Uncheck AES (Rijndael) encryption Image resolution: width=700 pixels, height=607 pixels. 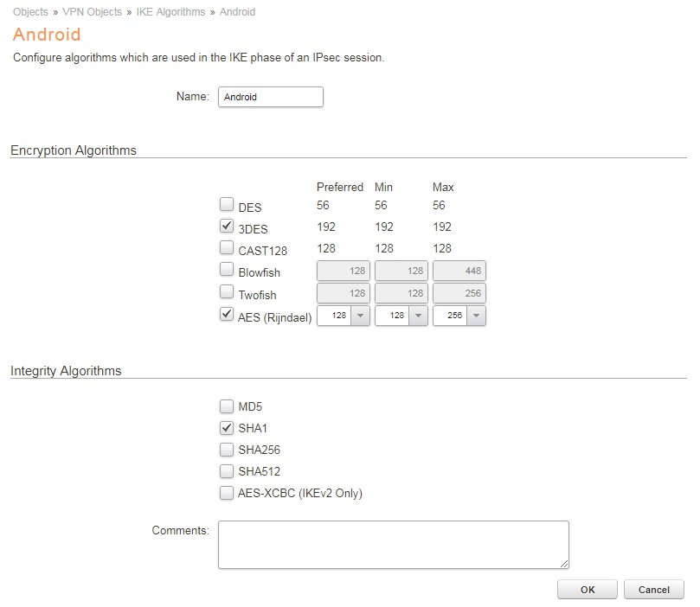227,315
